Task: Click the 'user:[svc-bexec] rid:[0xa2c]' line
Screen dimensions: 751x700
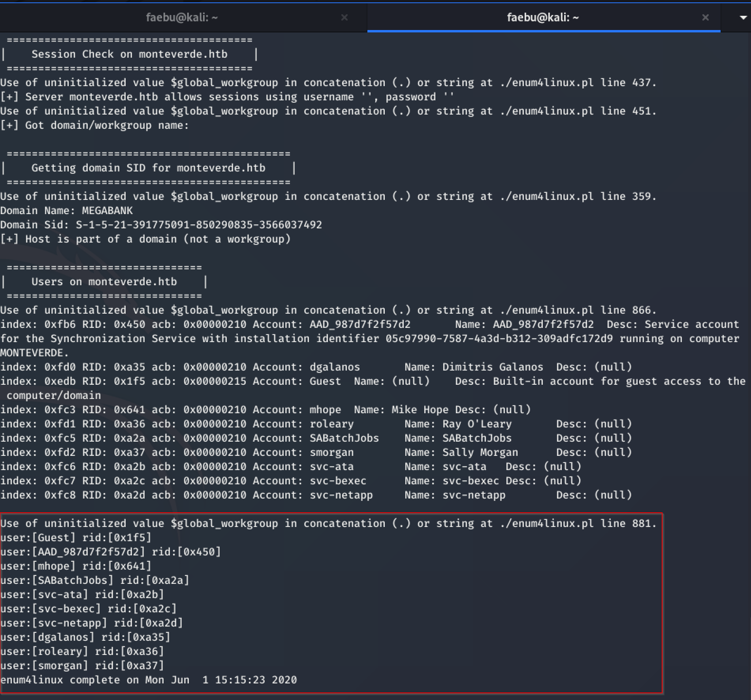Action: [x=88, y=609]
